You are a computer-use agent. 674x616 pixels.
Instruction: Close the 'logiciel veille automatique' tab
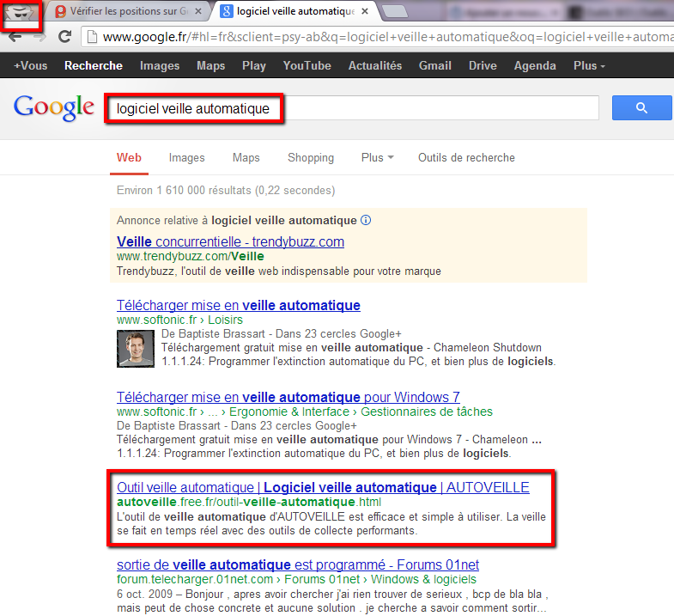pyautogui.click(x=366, y=12)
